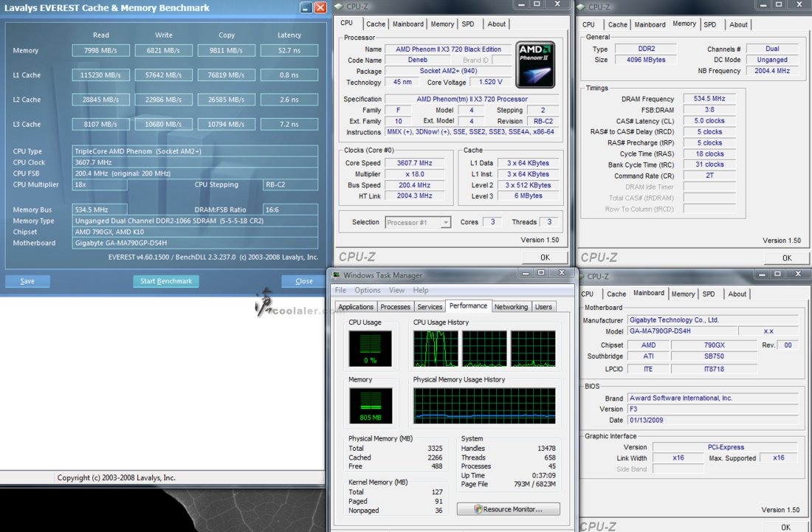Open Processes tab in Task Manager
The width and height of the screenshot is (812, 532).
point(395,307)
